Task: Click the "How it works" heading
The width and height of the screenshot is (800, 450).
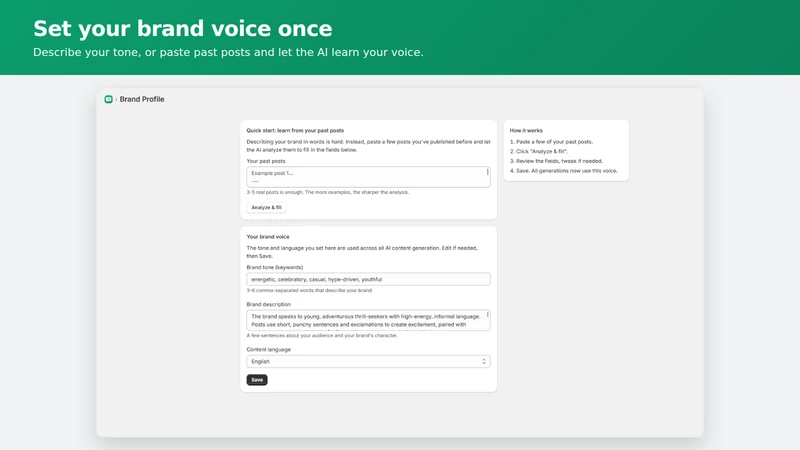Action: click(526, 131)
